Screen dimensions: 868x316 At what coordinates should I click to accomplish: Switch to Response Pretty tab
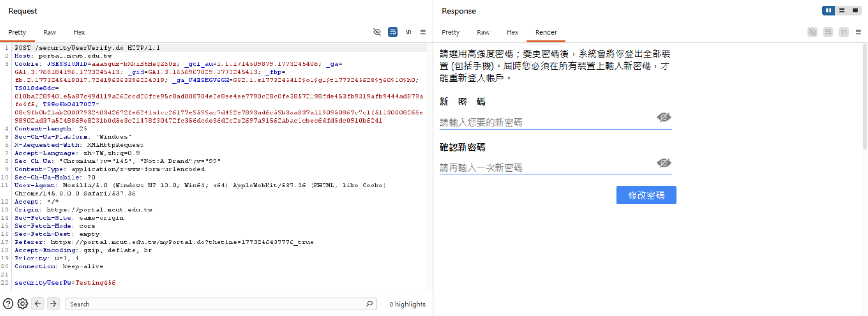[x=451, y=32]
